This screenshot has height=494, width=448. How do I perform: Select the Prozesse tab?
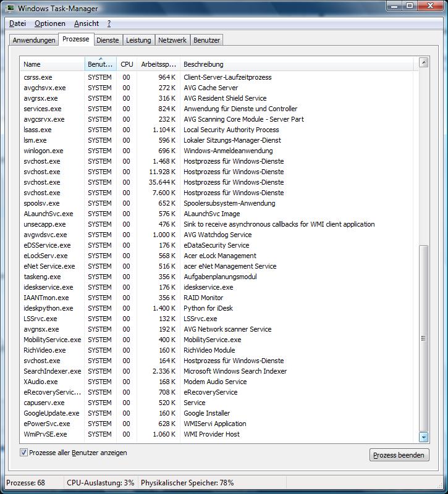(76, 39)
